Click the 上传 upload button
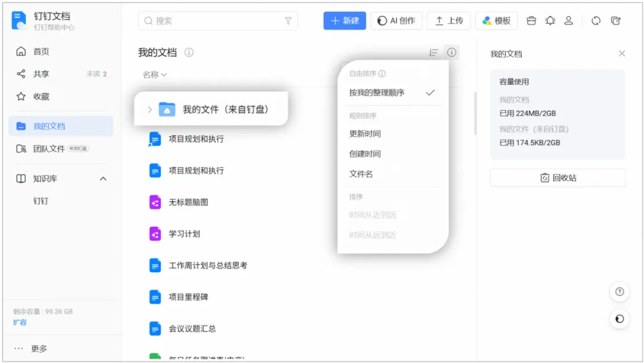644x363 pixels. pyautogui.click(x=449, y=20)
